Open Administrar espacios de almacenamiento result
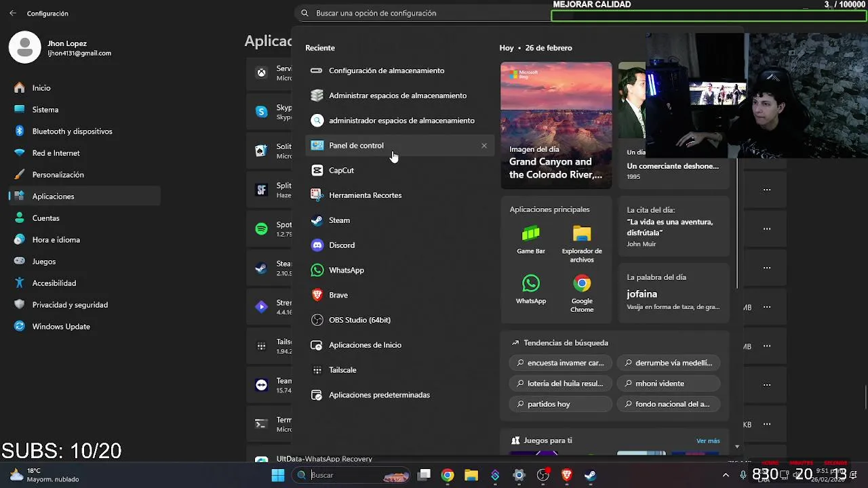Viewport: 868px width, 488px height. (x=399, y=96)
